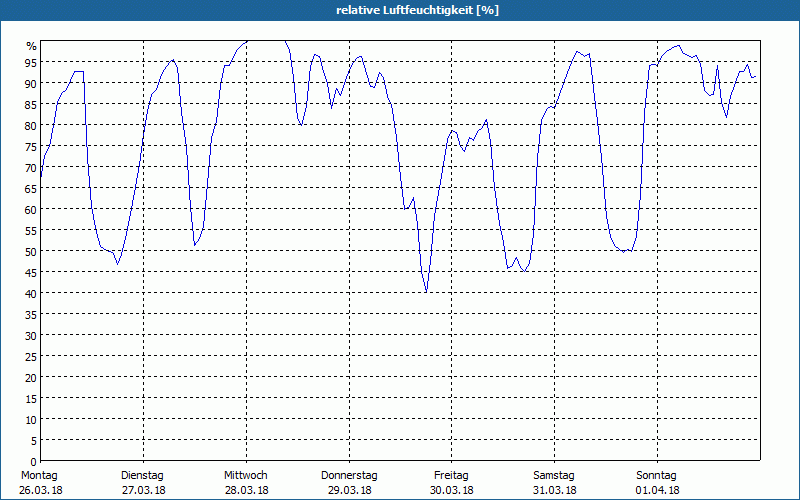
Task: Click the 01.04.18 date label
Action: tap(658, 490)
